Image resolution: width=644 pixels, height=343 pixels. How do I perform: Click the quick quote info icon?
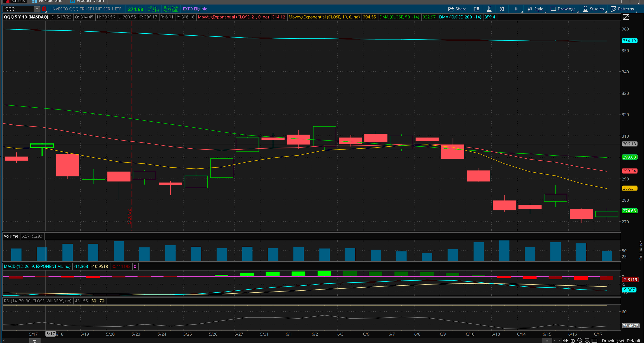pos(477,9)
